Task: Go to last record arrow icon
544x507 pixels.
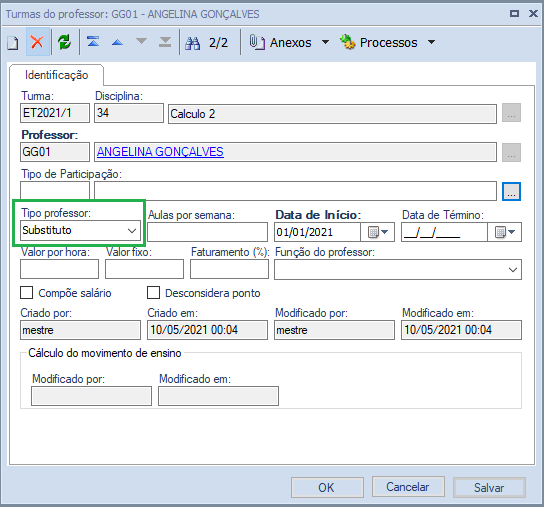Action: (165, 42)
